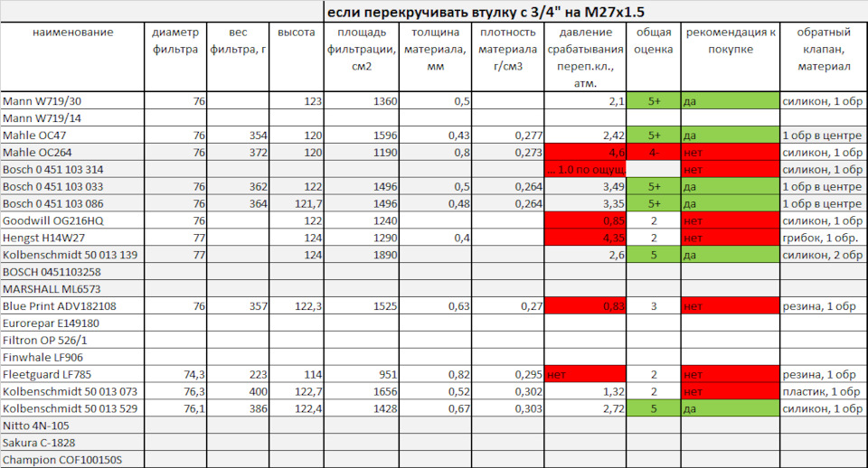Select the red pressure cell '4,6'
868x468 pixels.
pos(585,152)
